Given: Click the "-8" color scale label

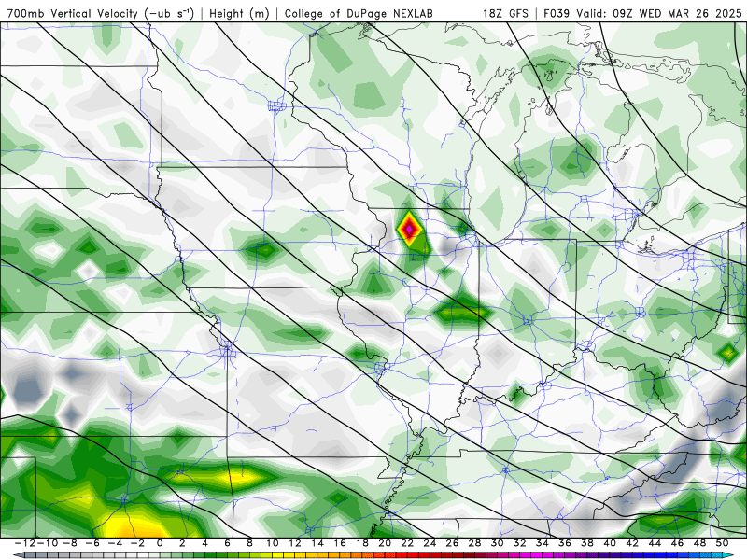Looking at the screenshot, I should (70, 543).
